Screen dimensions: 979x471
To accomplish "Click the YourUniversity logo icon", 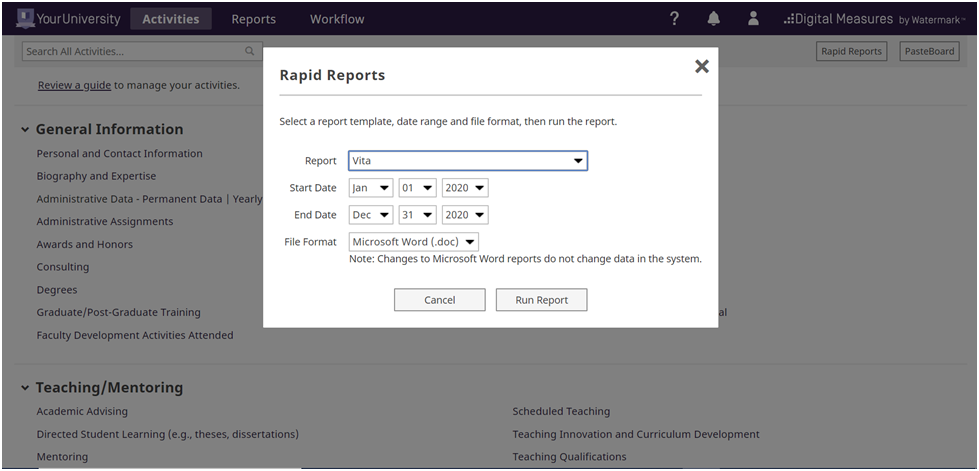I will (x=24, y=19).
